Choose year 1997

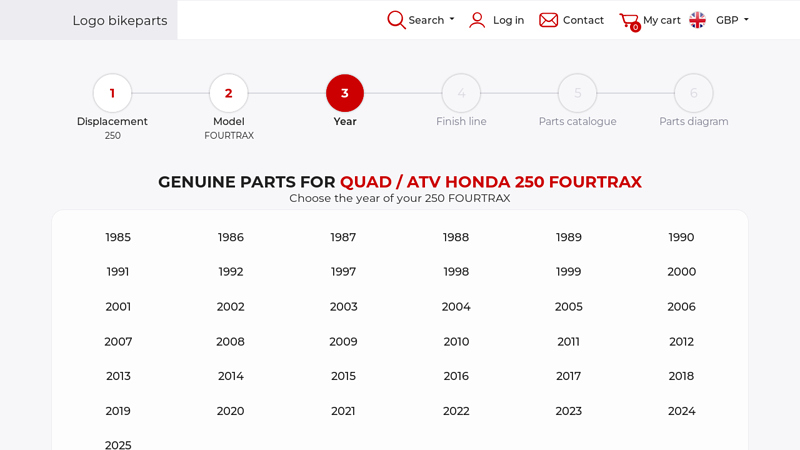(343, 272)
